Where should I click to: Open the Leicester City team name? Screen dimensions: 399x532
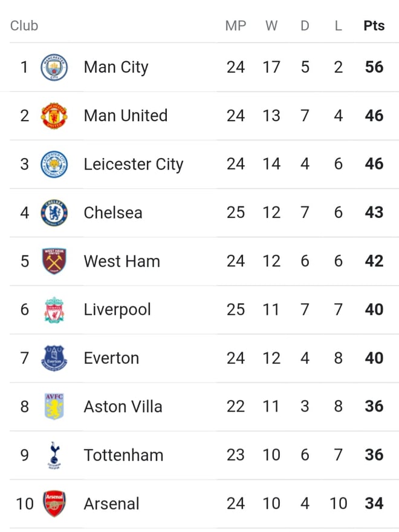(134, 164)
